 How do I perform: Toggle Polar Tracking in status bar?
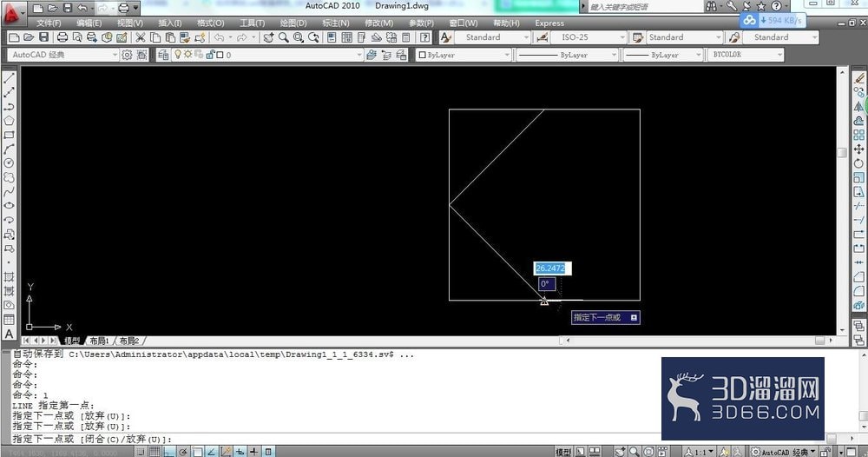coord(183,452)
